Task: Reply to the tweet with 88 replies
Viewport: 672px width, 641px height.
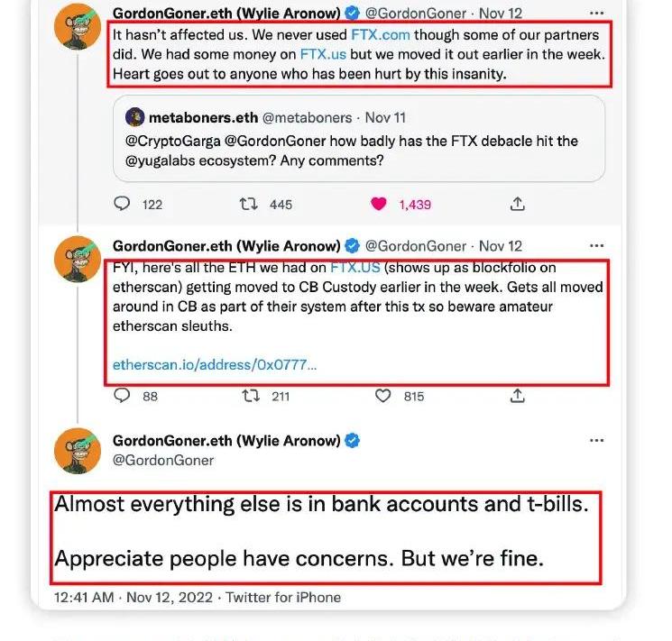Action: pyautogui.click(x=123, y=396)
